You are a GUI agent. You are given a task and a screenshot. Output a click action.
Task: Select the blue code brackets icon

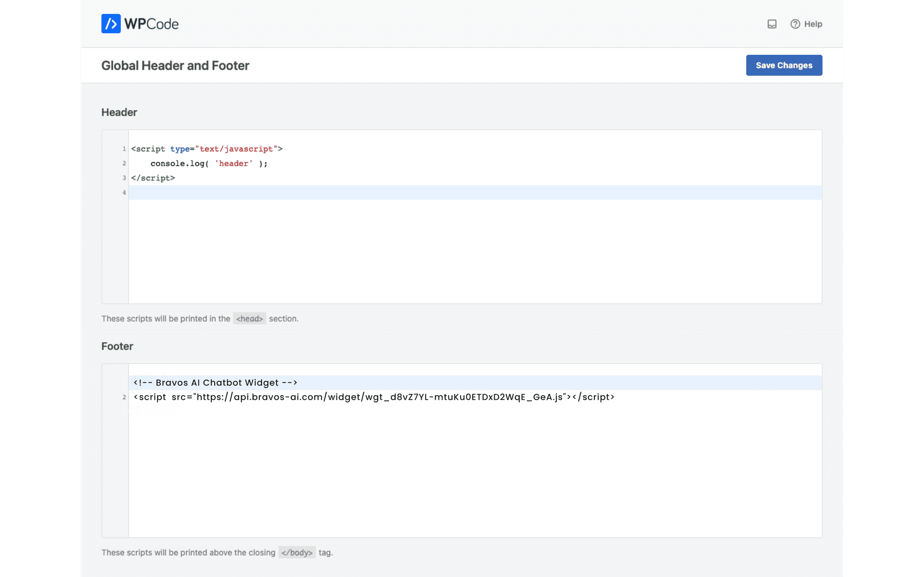coord(111,23)
